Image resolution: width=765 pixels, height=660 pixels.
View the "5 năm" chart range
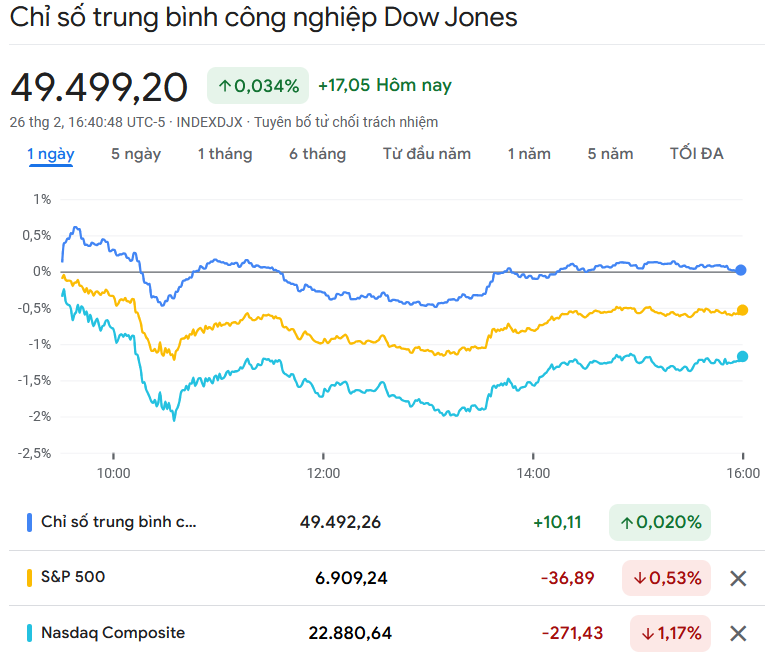pyautogui.click(x=610, y=154)
